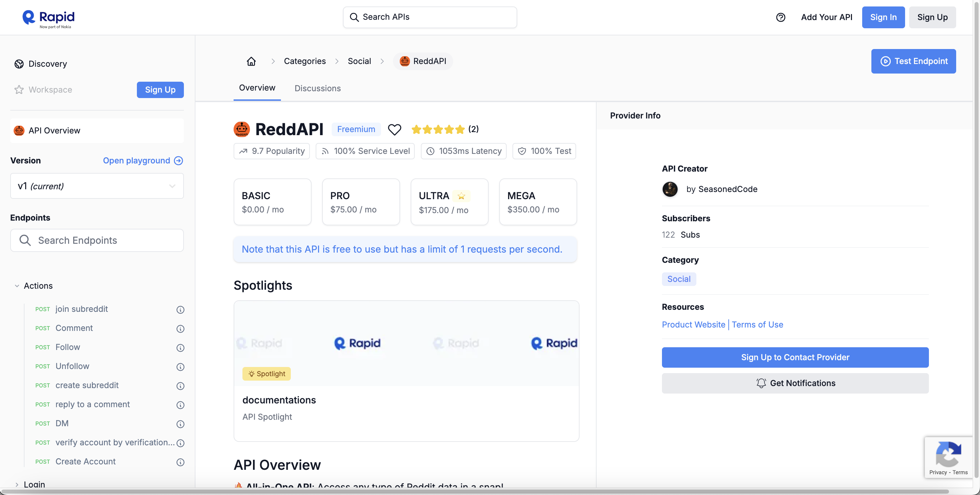This screenshot has width=980, height=495.
Task: Open the join subreddit POST endpoint
Action: (x=81, y=309)
